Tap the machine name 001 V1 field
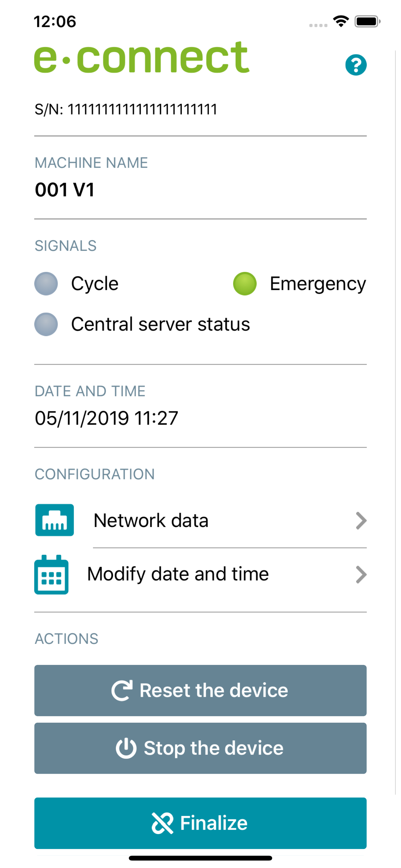The image size is (401, 868). (65, 189)
